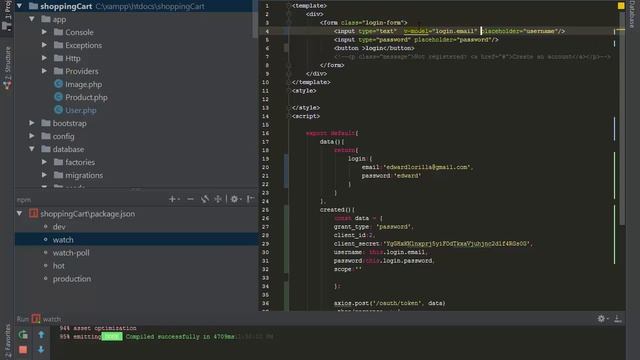This screenshot has width=640, height=360.
Task: Stop the running watch process
Action: (23, 350)
